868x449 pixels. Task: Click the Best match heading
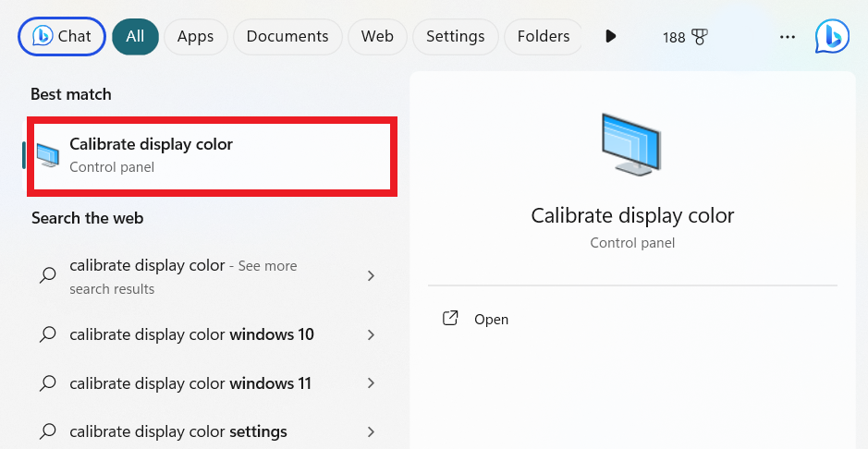click(71, 94)
